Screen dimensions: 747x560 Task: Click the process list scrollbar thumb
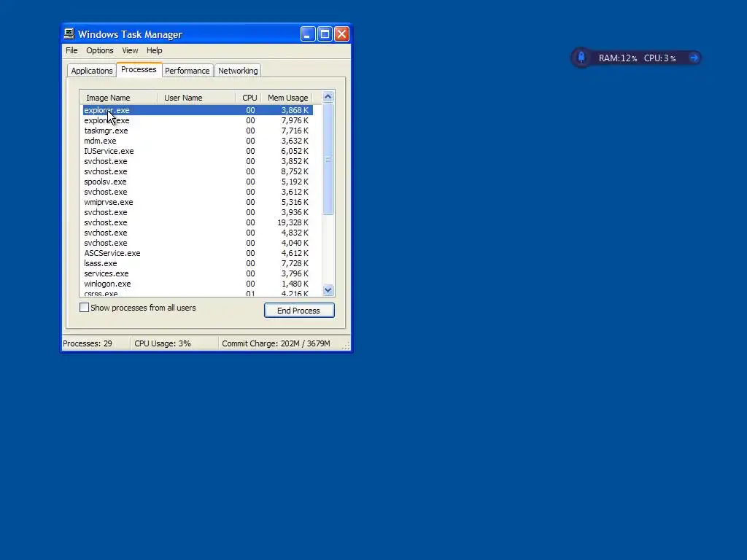(328, 159)
